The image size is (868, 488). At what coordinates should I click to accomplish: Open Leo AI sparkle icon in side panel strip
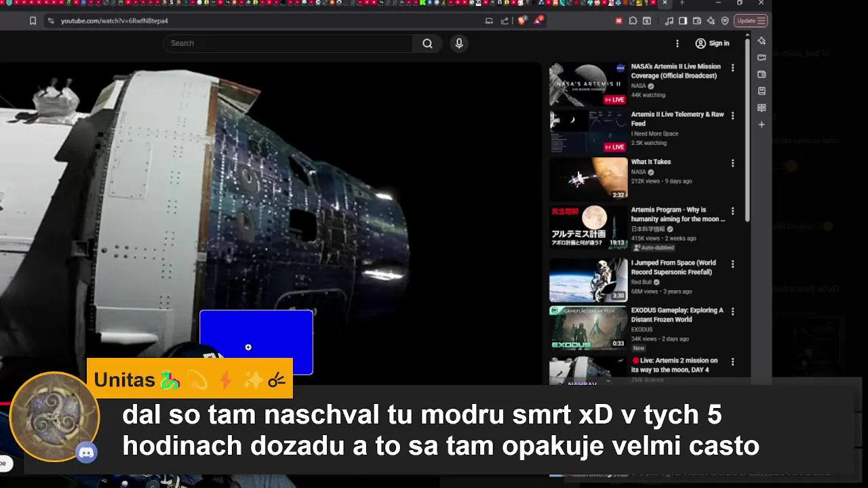click(x=762, y=41)
